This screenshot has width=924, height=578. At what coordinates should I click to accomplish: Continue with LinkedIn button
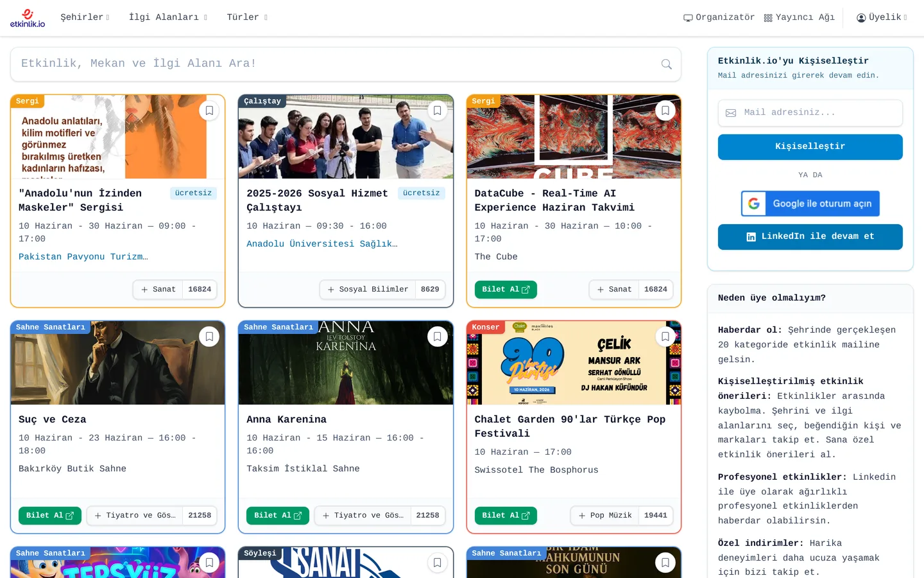click(810, 236)
